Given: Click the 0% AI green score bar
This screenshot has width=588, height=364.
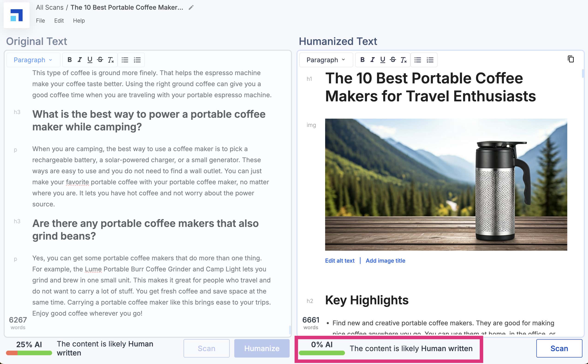Looking at the screenshot, I should click(322, 353).
